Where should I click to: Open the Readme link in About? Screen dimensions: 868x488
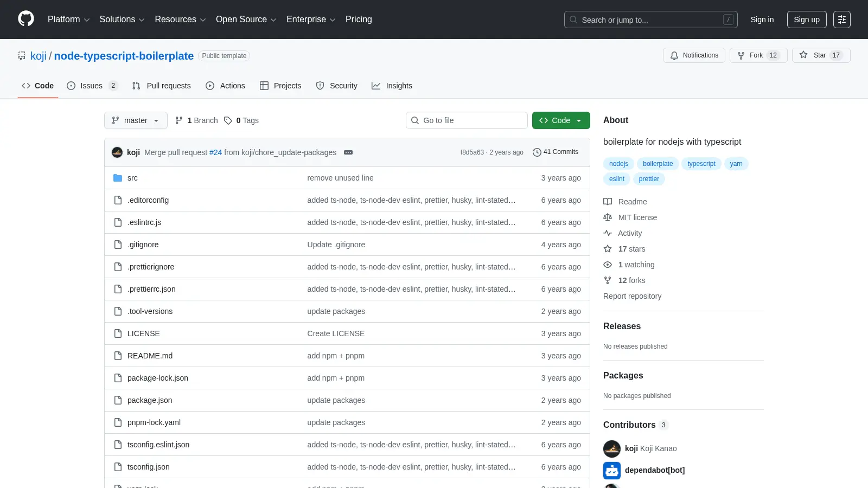coord(625,202)
